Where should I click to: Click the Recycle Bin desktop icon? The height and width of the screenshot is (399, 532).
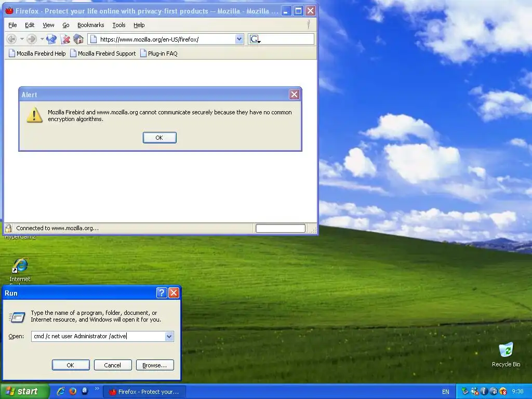506,355
